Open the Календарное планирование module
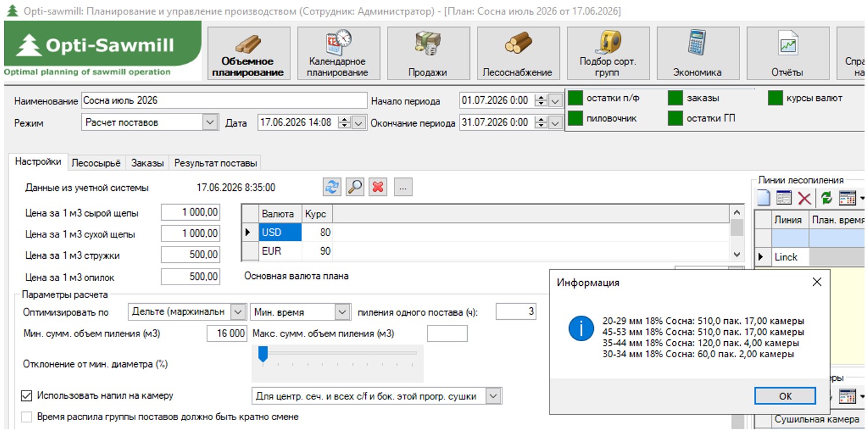This screenshot has height=431, width=868. click(x=338, y=53)
